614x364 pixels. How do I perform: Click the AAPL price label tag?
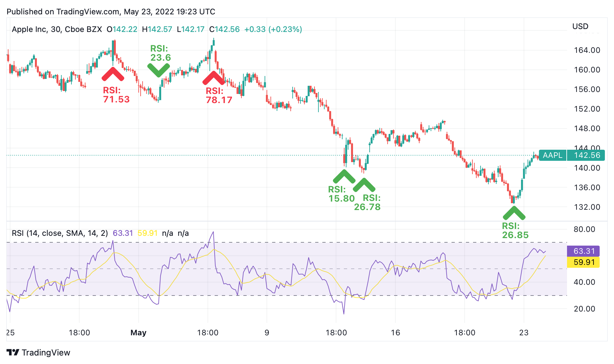click(x=553, y=155)
